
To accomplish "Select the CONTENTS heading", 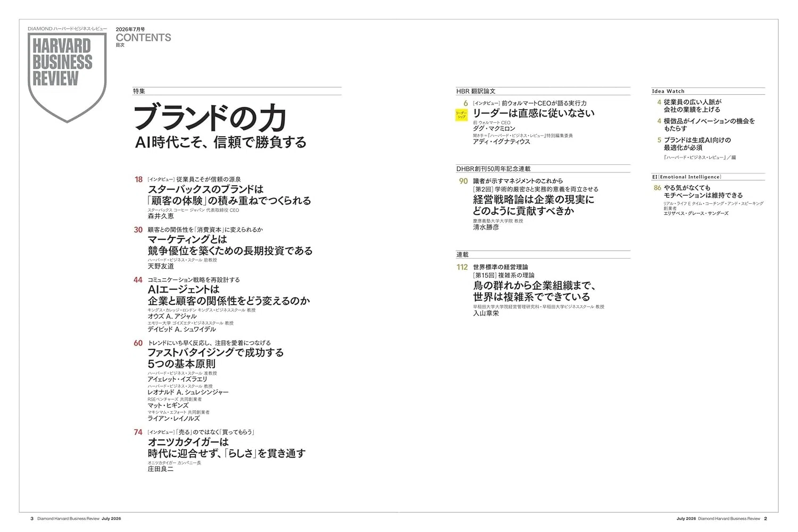I will pyautogui.click(x=144, y=37).
